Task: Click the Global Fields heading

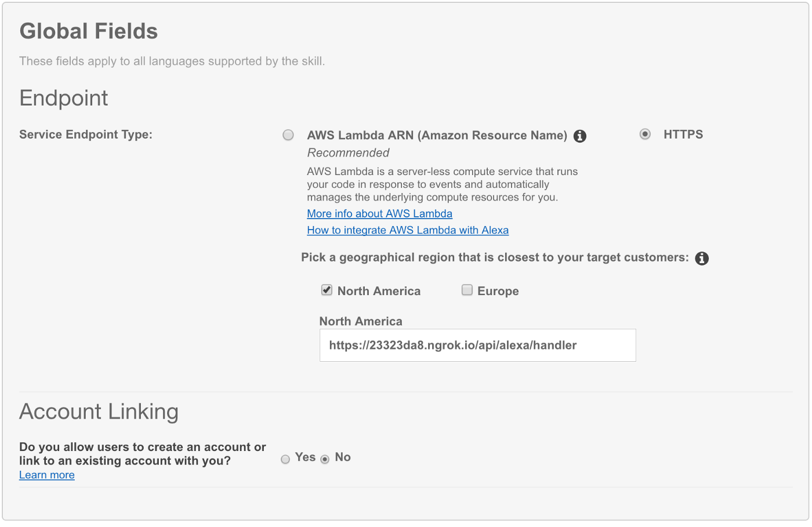Action: click(x=89, y=31)
